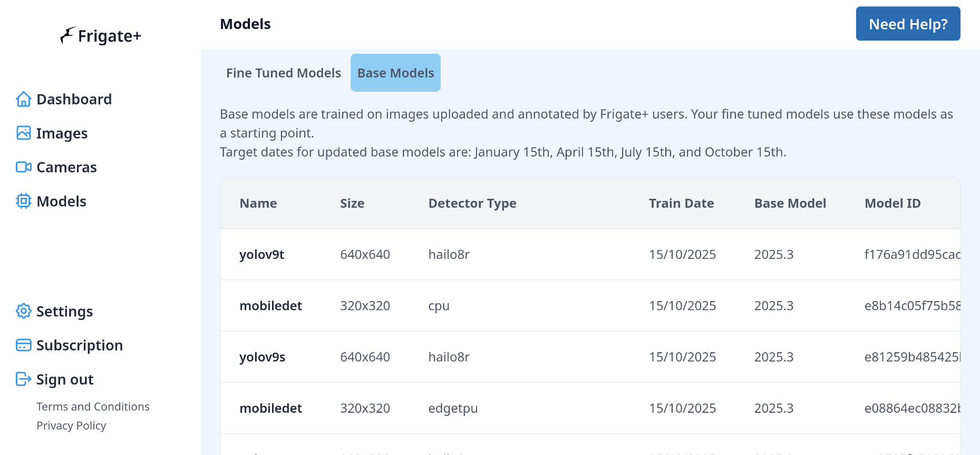Click the Subscription card icon
This screenshot has width=980, height=455.
pyautogui.click(x=24, y=345)
